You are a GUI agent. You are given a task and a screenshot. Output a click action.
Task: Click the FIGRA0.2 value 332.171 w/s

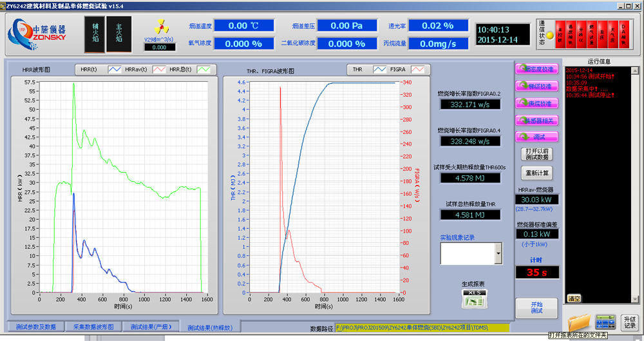(x=470, y=104)
